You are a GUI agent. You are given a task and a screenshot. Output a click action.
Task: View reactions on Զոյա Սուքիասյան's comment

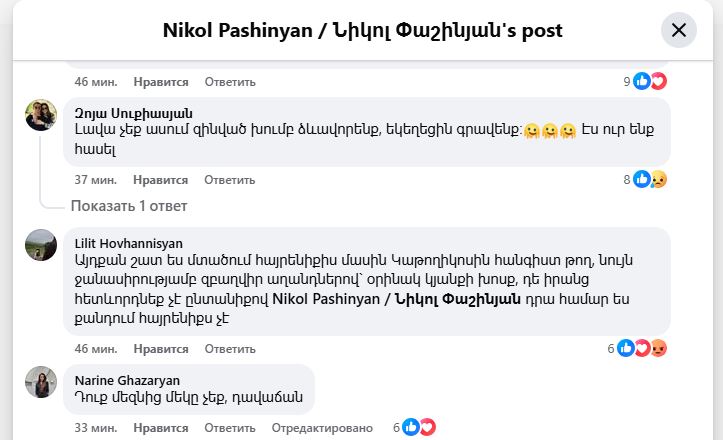(649, 180)
